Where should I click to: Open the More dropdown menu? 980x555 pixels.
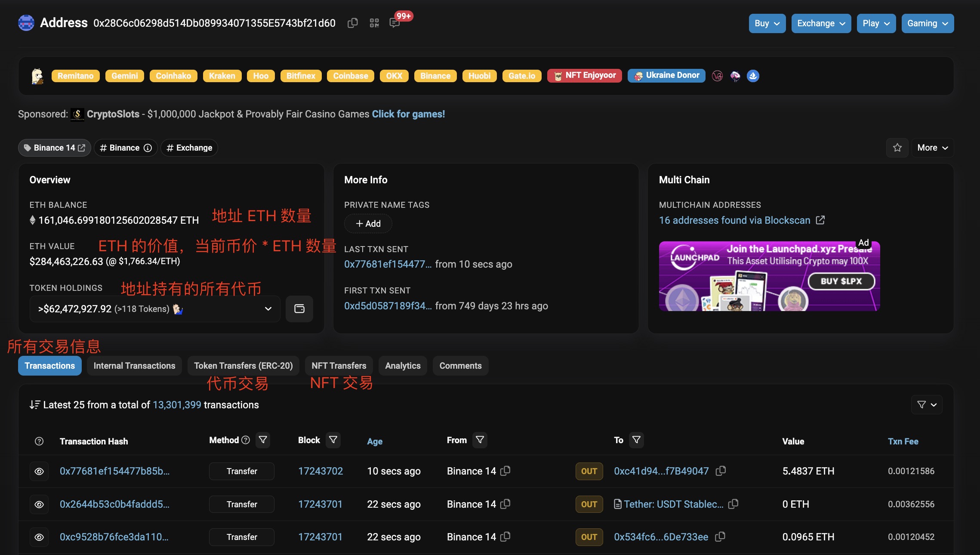click(932, 148)
